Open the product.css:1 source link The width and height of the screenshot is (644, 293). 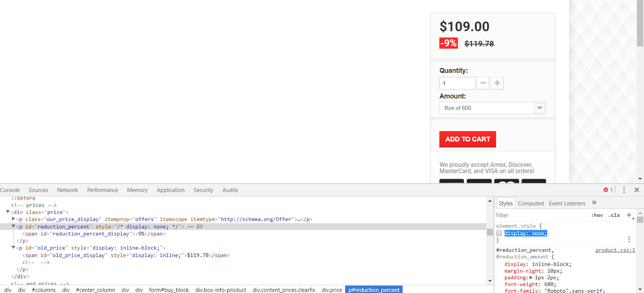(x=615, y=250)
